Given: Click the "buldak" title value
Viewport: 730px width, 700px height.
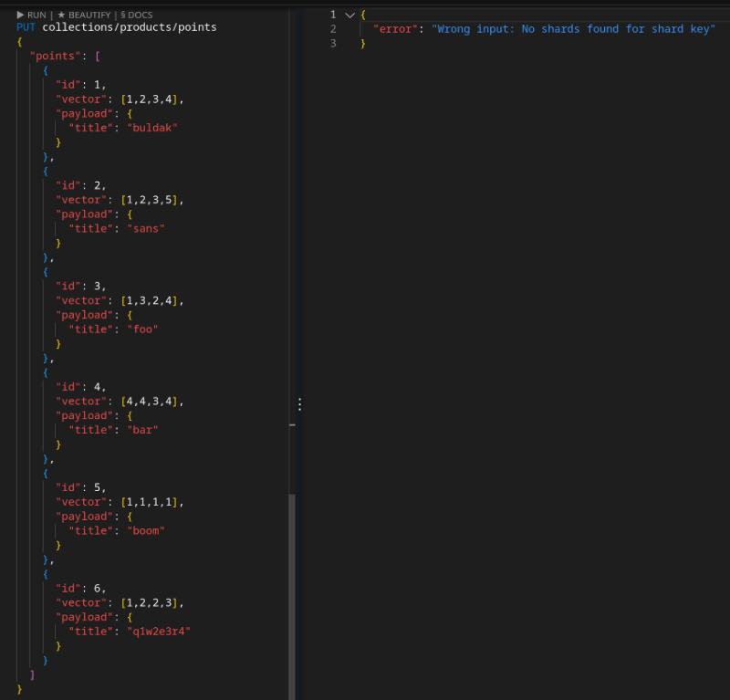Looking at the screenshot, I should pyautogui.click(x=151, y=128).
